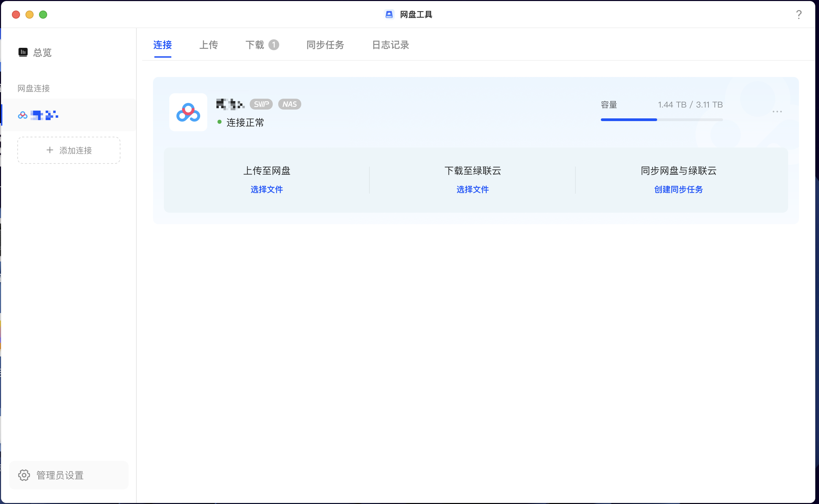
Task: Click the capacity usage progress bar
Action: point(662,120)
